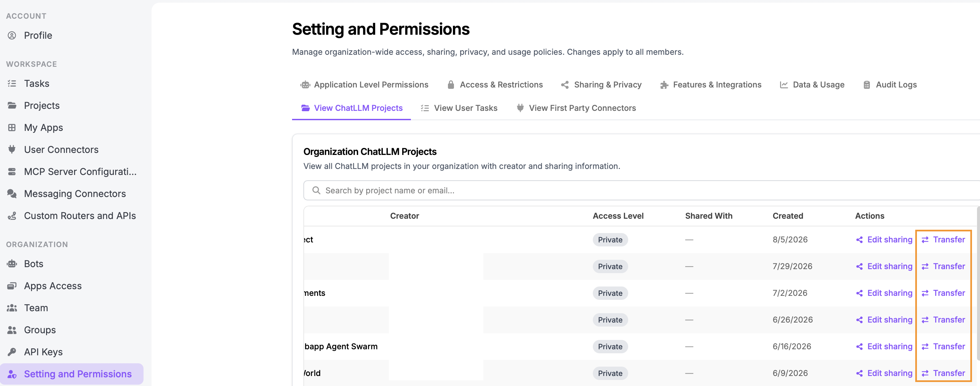The height and width of the screenshot is (386, 980).
Task: Click the API Keys key icon
Action: tap(12, 352)
